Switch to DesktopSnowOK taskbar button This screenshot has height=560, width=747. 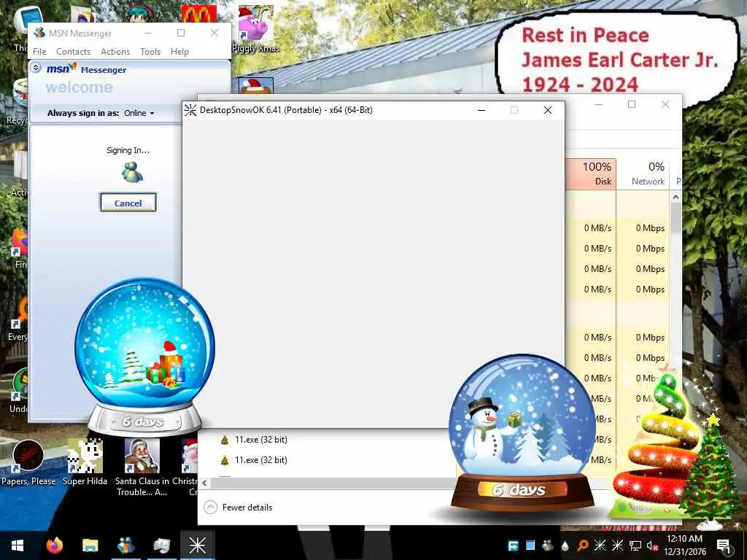(x=197, y=545)
